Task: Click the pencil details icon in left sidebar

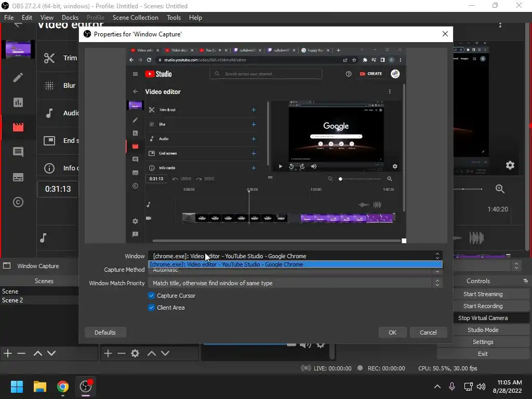Action: tap(18, 77)
